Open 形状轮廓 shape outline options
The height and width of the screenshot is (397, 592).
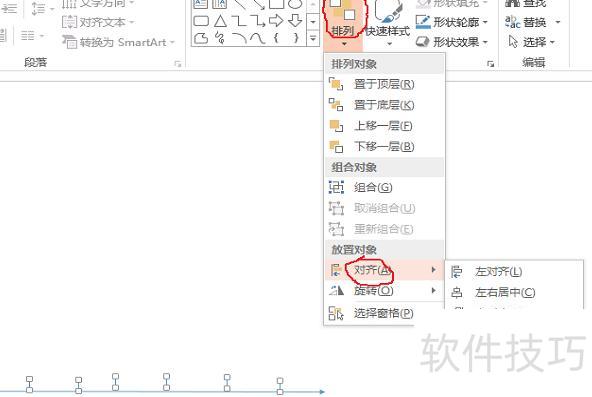pyautogui.click(x=452, y=22)
